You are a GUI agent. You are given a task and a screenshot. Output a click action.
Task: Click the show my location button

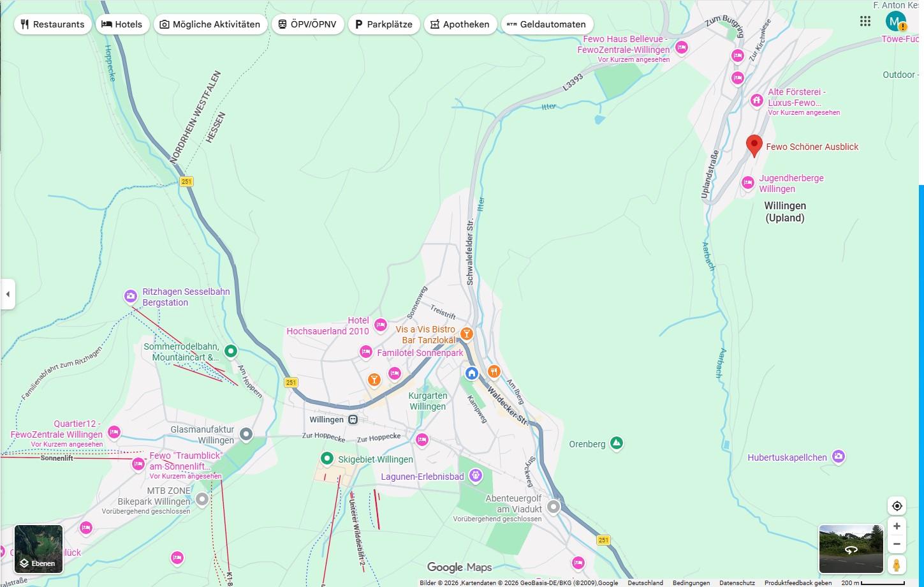tap(897, 506)
